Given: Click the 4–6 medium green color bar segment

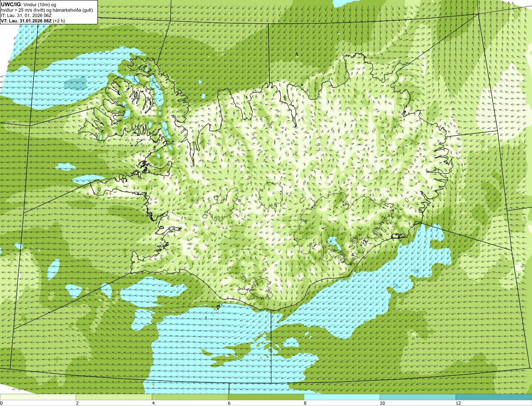Looking at the screenshot, I should coord(190,397).
